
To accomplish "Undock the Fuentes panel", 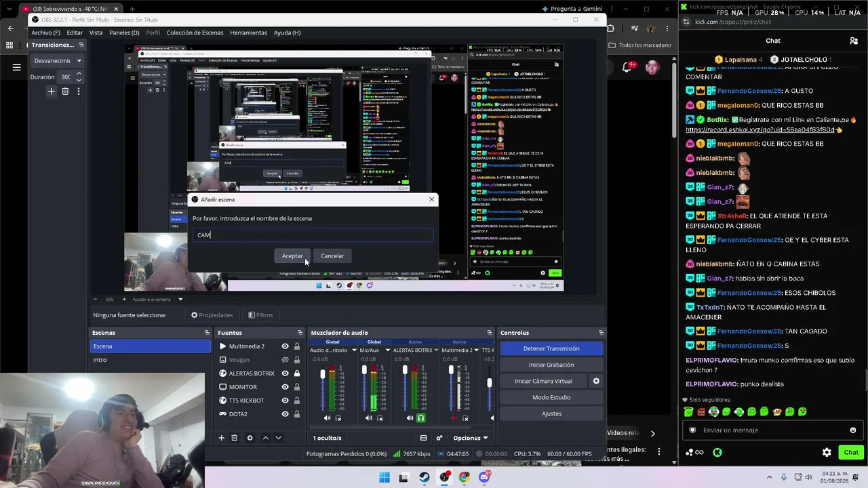I will [x=300, y=333].
